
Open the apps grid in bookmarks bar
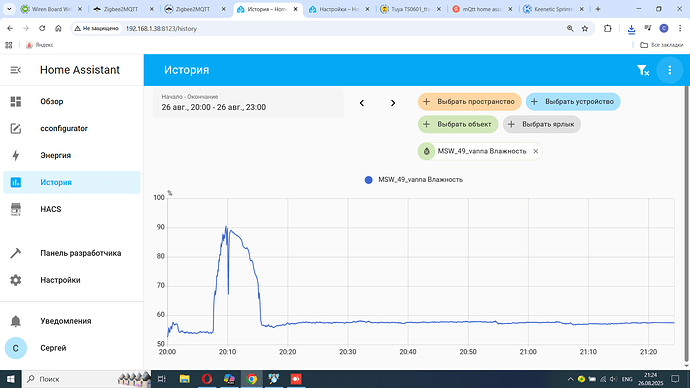tap(9, 45)
